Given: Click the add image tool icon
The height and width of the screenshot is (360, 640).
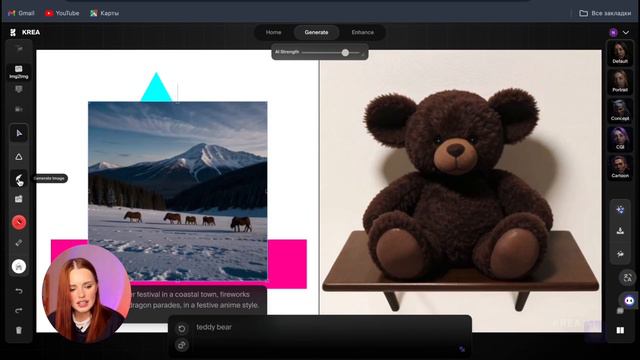Looking at the screenshot, I should pos(19,199).
